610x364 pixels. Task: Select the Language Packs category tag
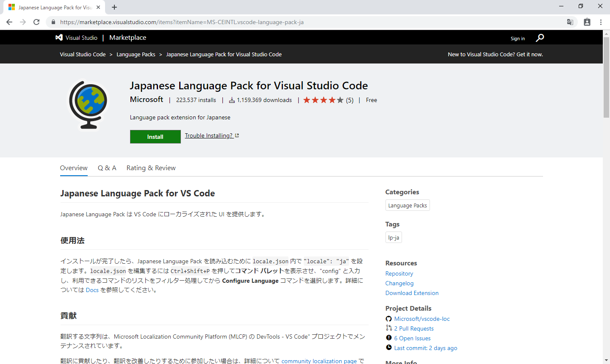408,205
